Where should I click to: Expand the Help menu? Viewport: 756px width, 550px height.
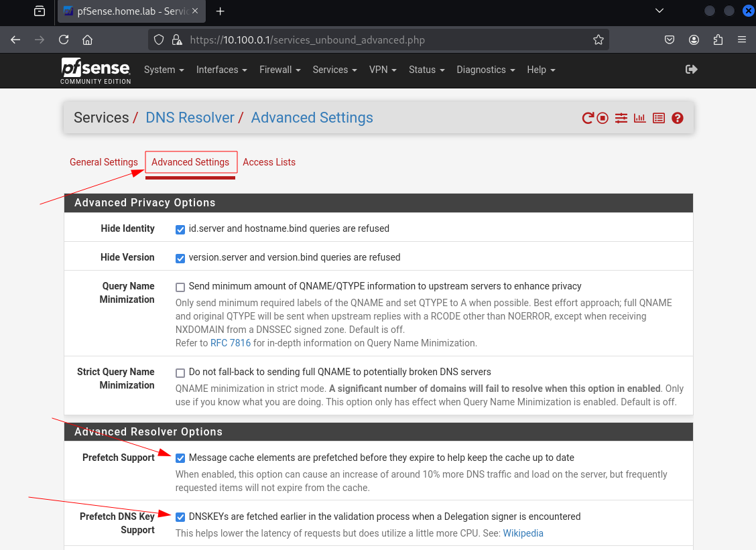coord(541,70)
